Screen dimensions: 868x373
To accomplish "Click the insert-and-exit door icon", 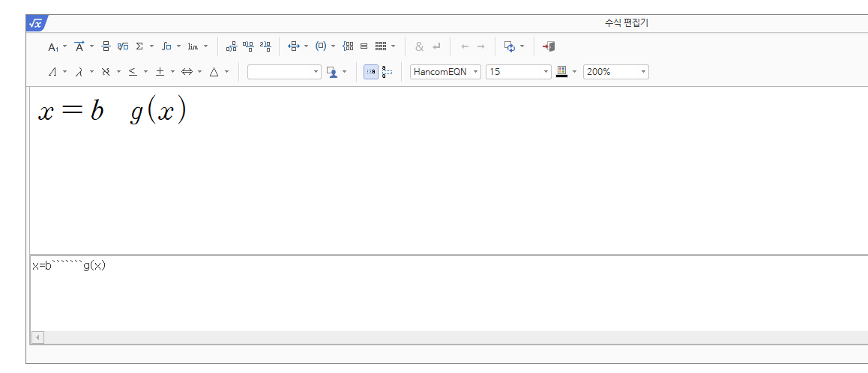I will point(549,46).
